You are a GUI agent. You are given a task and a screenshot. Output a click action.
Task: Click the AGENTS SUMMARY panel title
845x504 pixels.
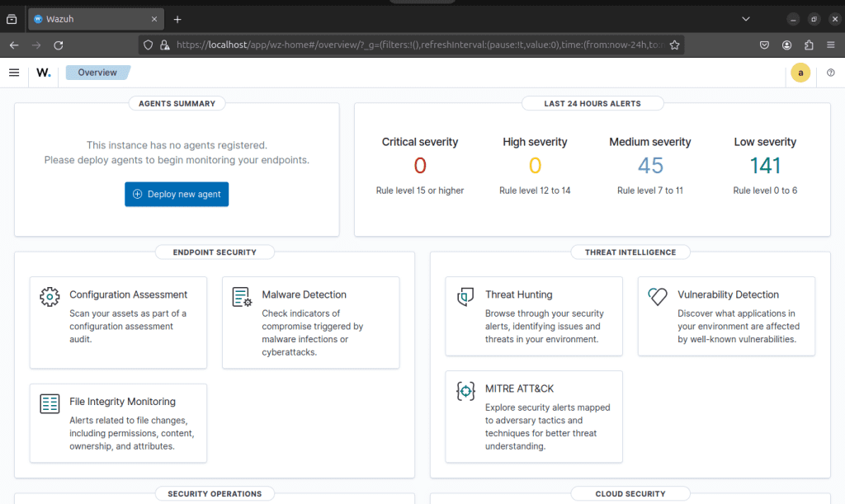click(177, 103)
